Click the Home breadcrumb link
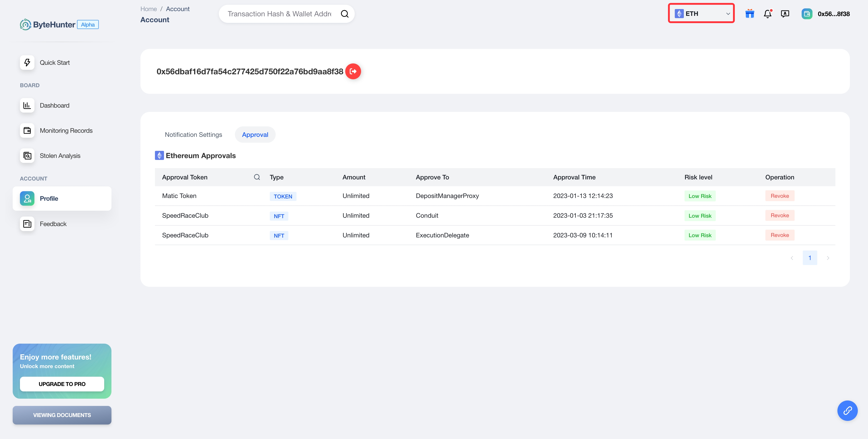The image size is (868, 439). [x=149, y=9]
